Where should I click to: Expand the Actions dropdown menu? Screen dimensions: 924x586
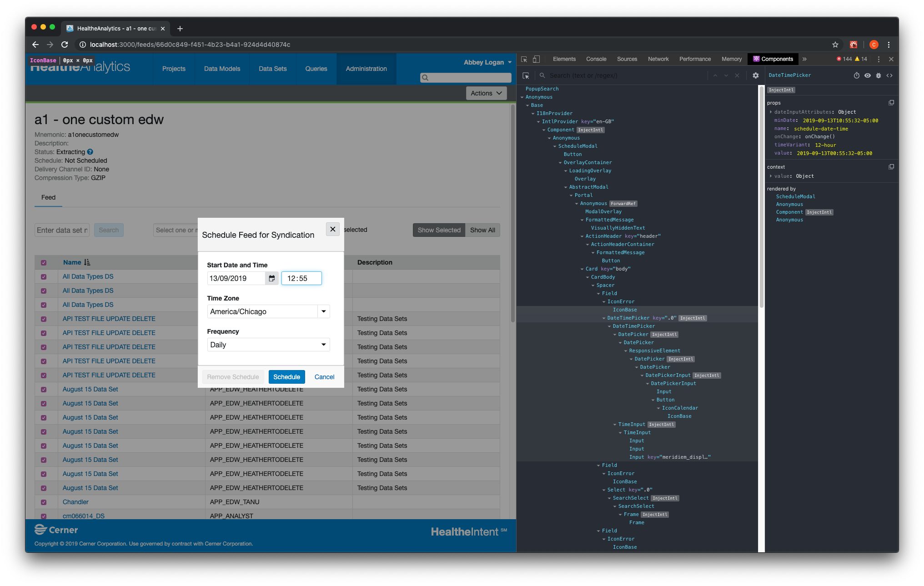[x=486, y=93]
